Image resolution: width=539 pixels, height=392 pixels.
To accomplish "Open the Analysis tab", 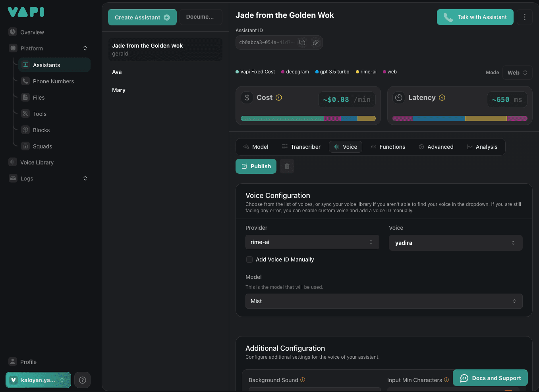I will click(482, 147).
